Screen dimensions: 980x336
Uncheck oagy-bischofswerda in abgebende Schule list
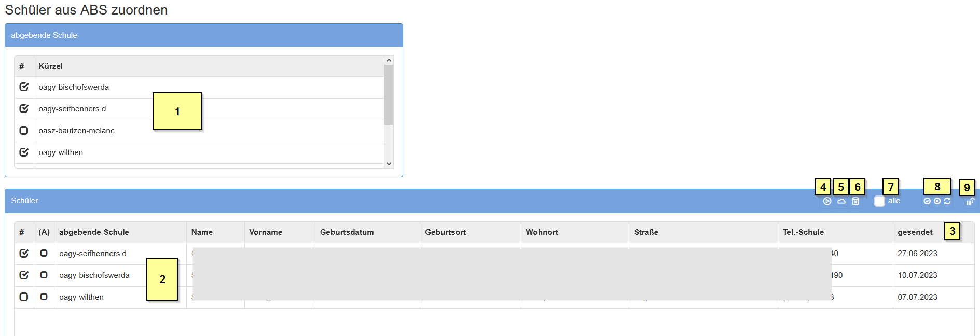[x=24, y=87]
